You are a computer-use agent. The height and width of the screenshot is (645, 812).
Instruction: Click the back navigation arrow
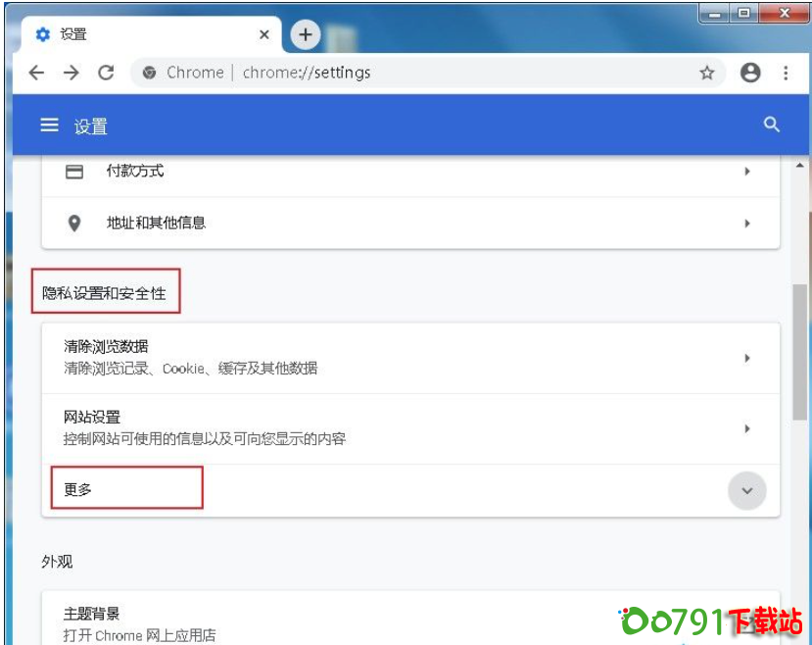(x=36, y=73)
